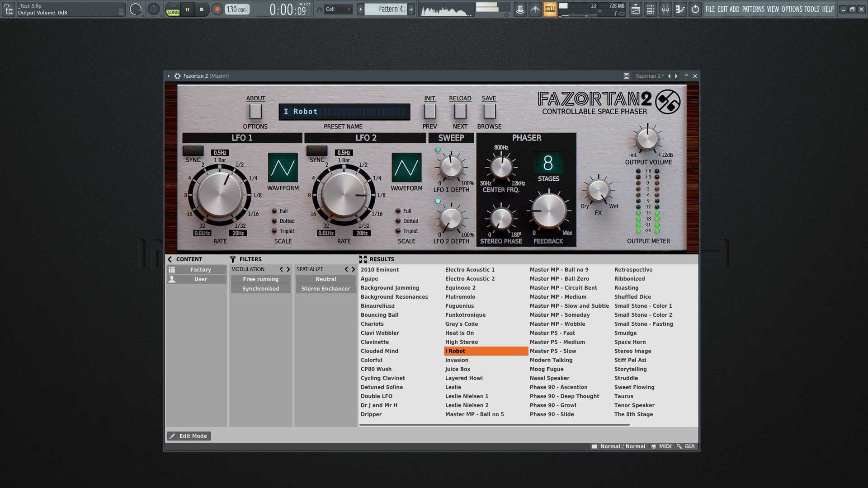
Task: Enable Edit Mode in browser
Action: (x=189, y=436)
